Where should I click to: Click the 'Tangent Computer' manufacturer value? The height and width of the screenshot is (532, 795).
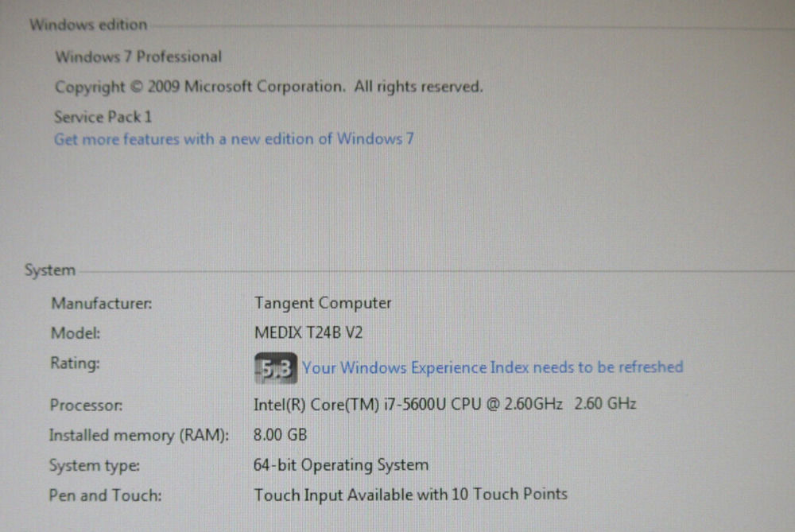coord(323,303)
